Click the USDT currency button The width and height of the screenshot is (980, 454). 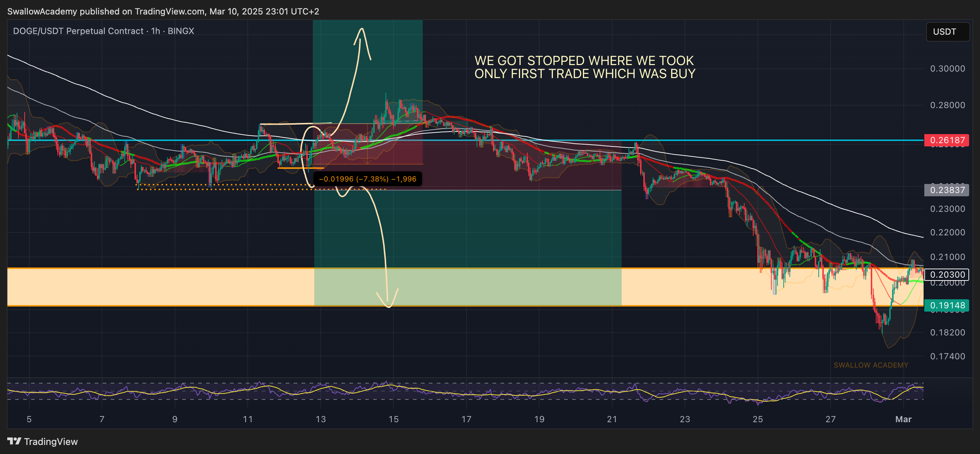coord(947,31)
